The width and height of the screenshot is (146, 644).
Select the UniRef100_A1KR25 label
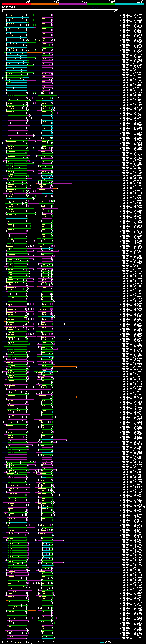tap(131, 241)
